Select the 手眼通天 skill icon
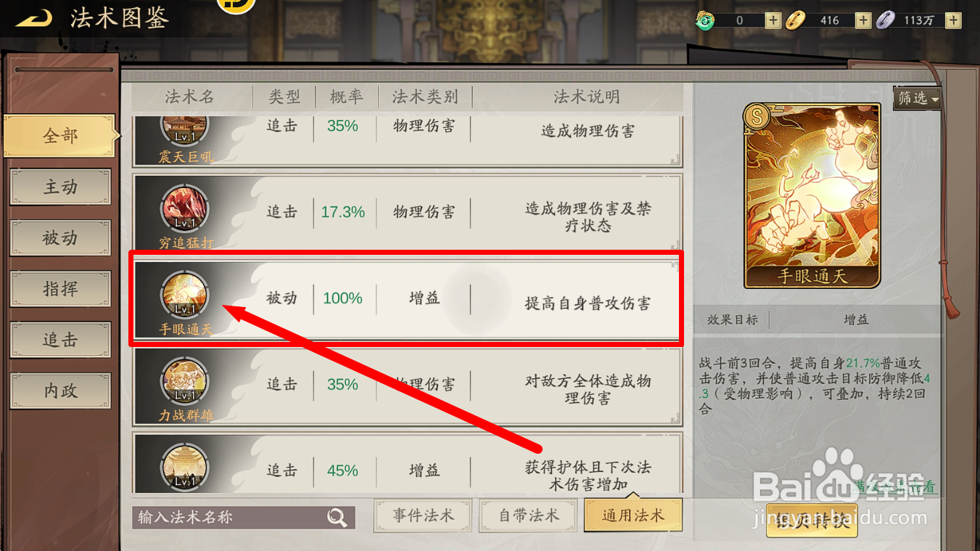The height and width of the screenshot is (551, 980). point(186,295)
